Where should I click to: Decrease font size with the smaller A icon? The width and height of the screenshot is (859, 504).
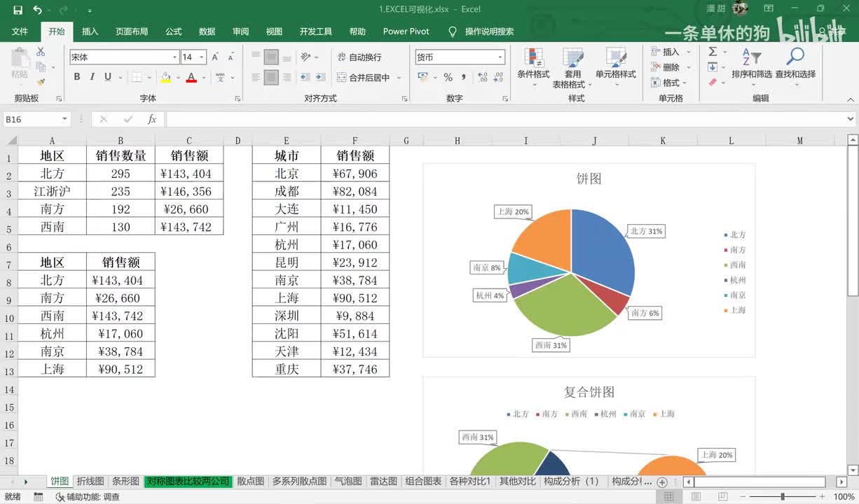click(231, 57)
